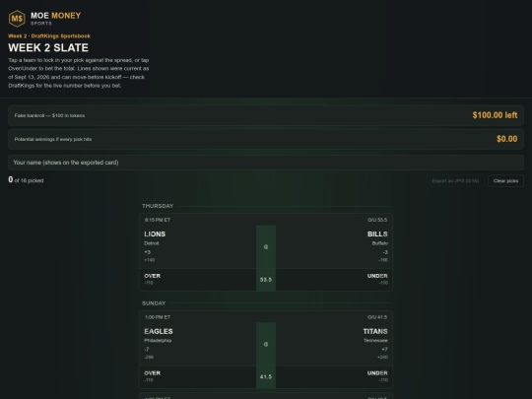532x399 pixels.
Task: Click the WEEK 2 SLATE heading
Action: click(x=48, y=47)
